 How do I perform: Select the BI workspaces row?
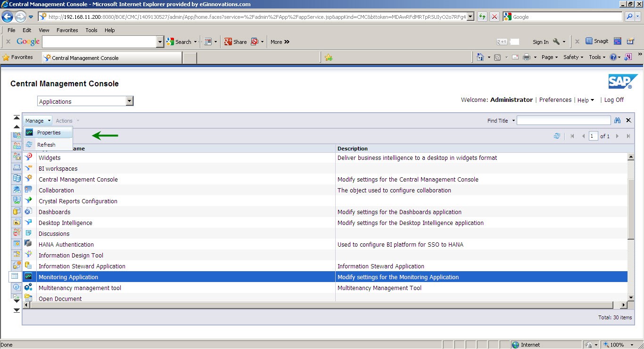pyautogui.click(x=325, y=169)
